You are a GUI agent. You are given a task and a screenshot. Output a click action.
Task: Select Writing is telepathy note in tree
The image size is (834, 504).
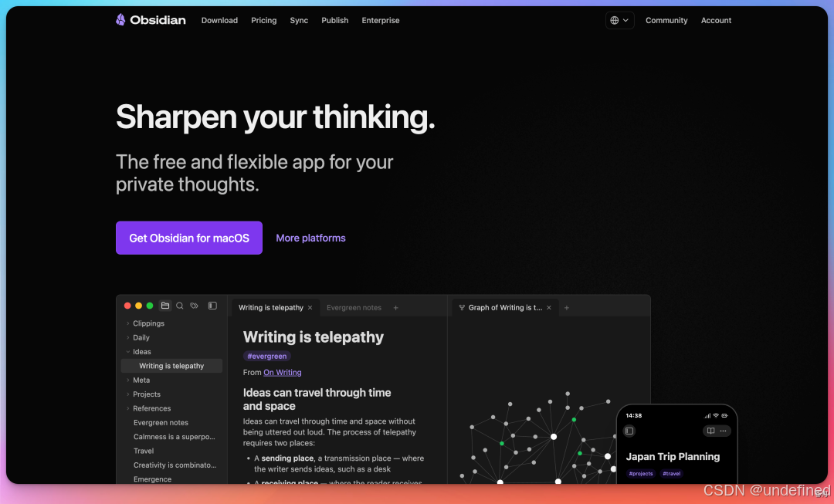pyautogui.click(x=171, y=366)
